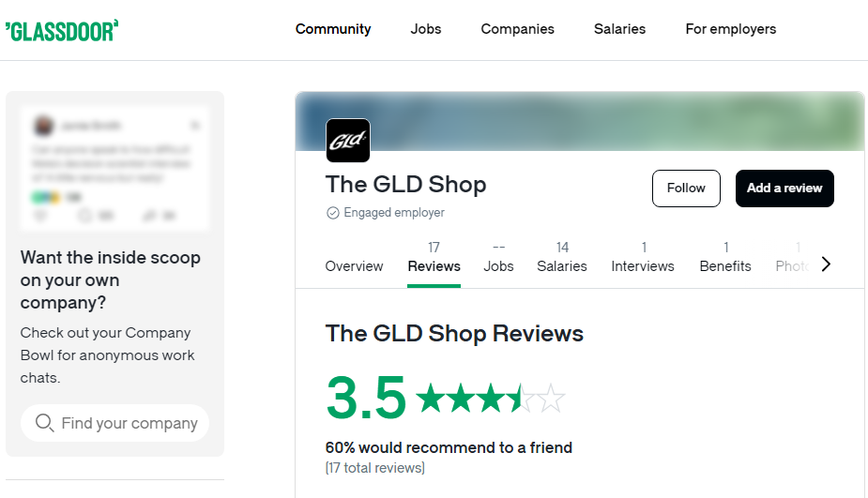
Task: Show more tabs with right chevron
Action: (x=826, y=264)
